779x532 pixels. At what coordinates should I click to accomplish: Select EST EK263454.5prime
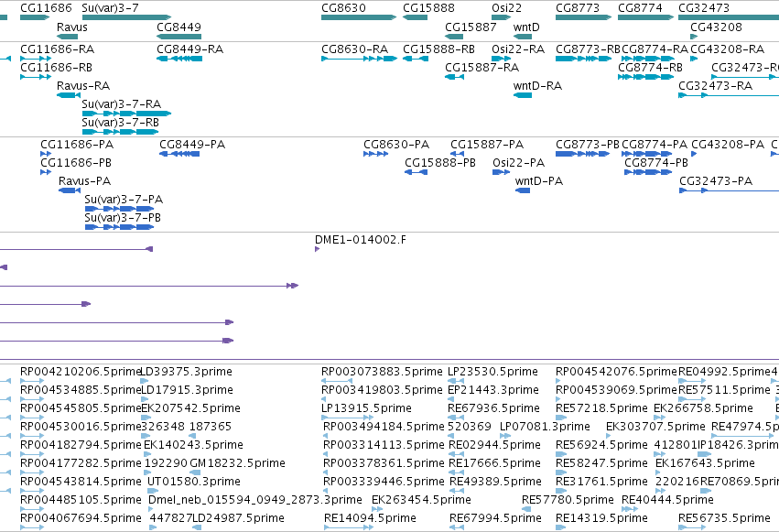tap(377, 509)
